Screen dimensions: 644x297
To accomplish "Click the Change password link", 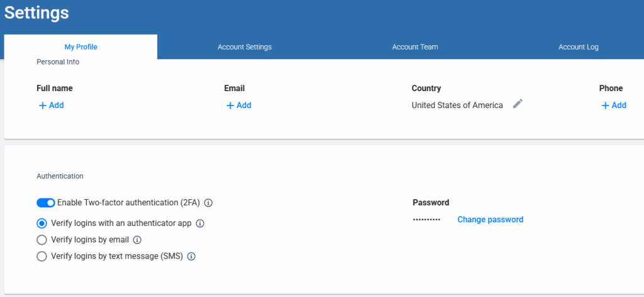I will pos(490,220).
